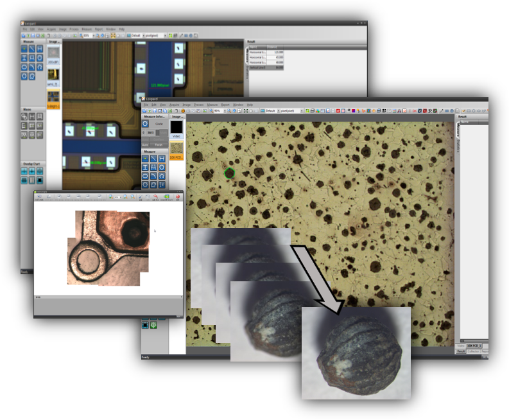The image size is (509, 420).
Task: Open the Process menu in front Leopard window
Action: pyautogui.click(x=199, y=105)
